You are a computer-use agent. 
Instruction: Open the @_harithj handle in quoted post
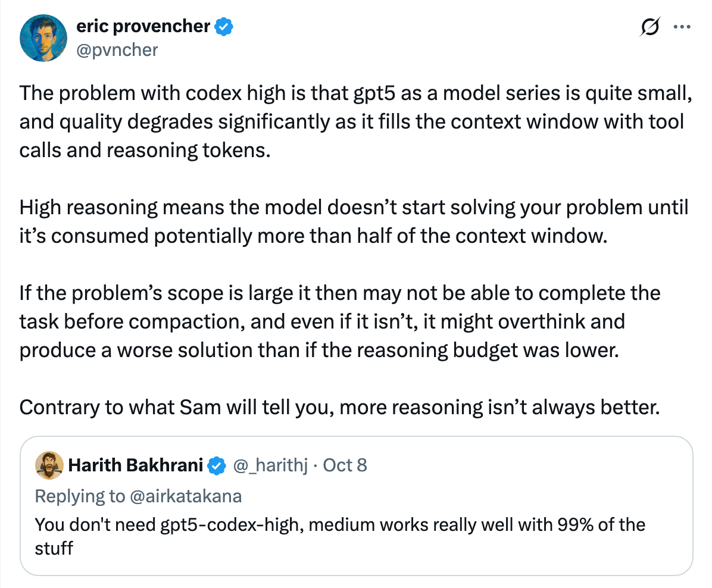270,465
